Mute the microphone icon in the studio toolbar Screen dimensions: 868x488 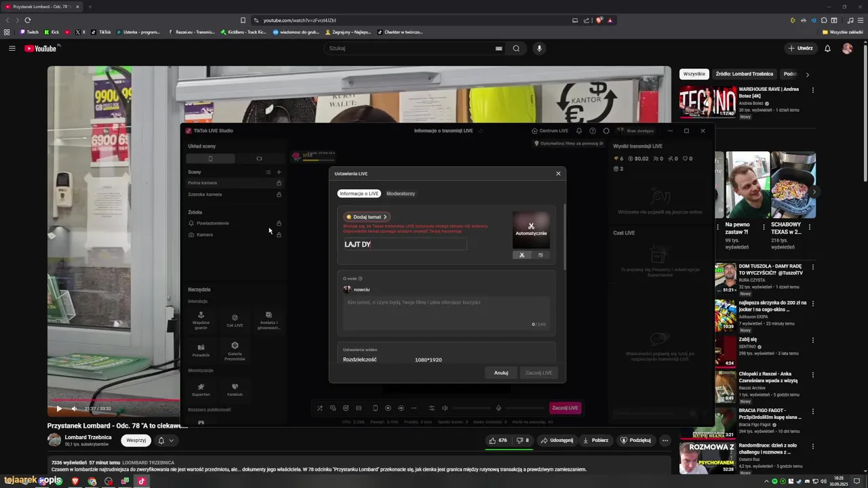[x=498, y=408]
